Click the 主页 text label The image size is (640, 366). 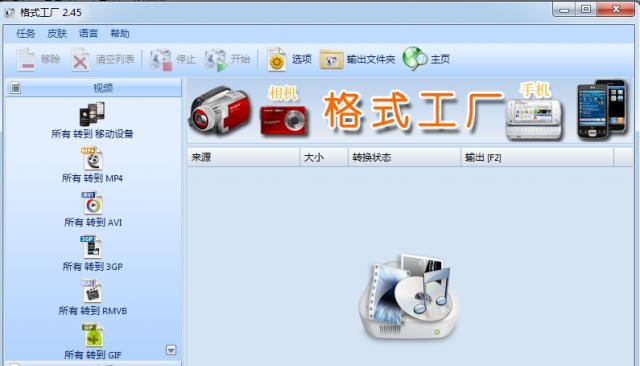tap(440, 59)
